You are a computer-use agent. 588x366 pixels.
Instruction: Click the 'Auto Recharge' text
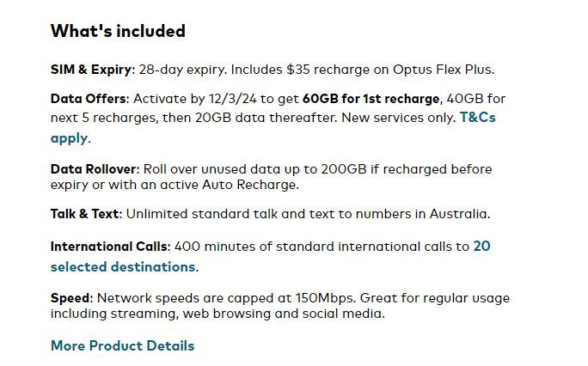249,185
